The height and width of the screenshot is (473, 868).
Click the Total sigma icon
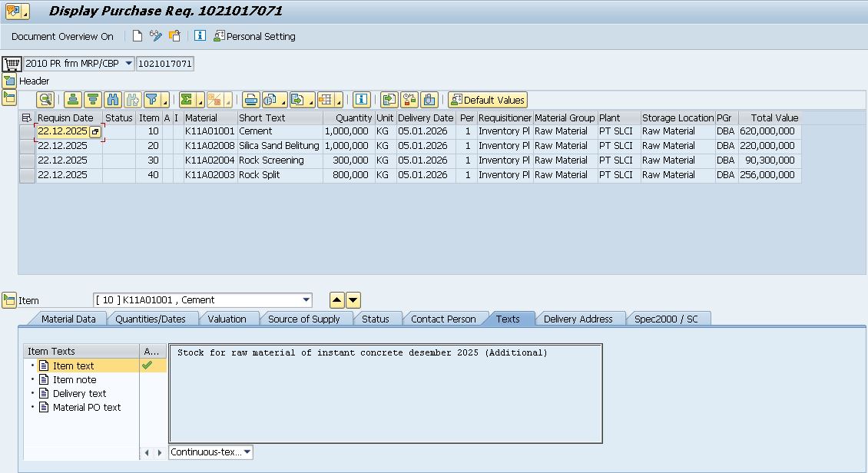[187, 100]
